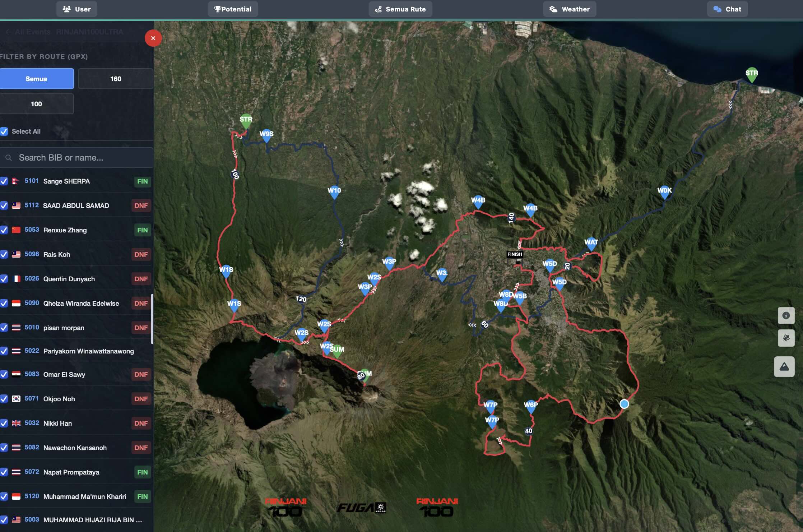This screenshot has width=803, height=532.
Task: Click the green STR marker on the coast
Action: [752, 75]
